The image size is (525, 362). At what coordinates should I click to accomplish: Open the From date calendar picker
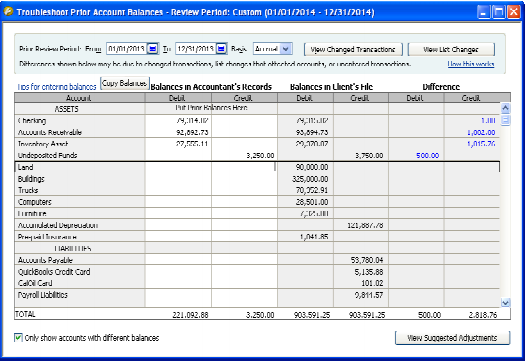click(x=153, y=49)
